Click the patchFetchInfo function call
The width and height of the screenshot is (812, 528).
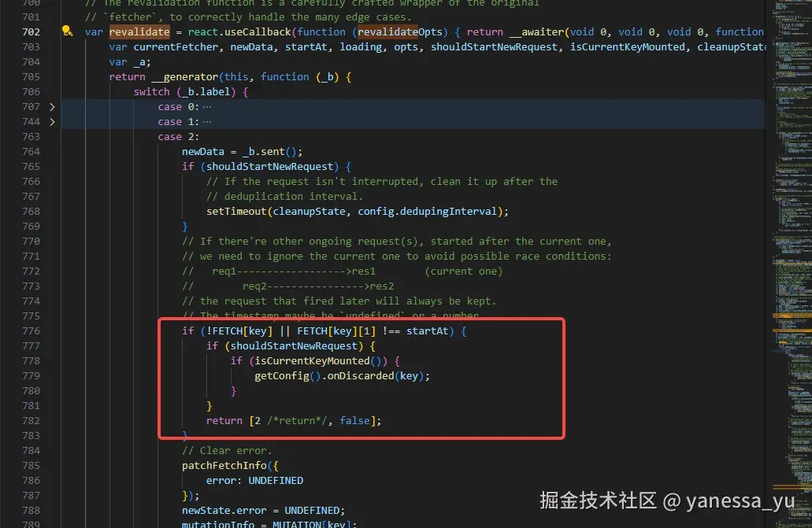(x=224, y=465)
